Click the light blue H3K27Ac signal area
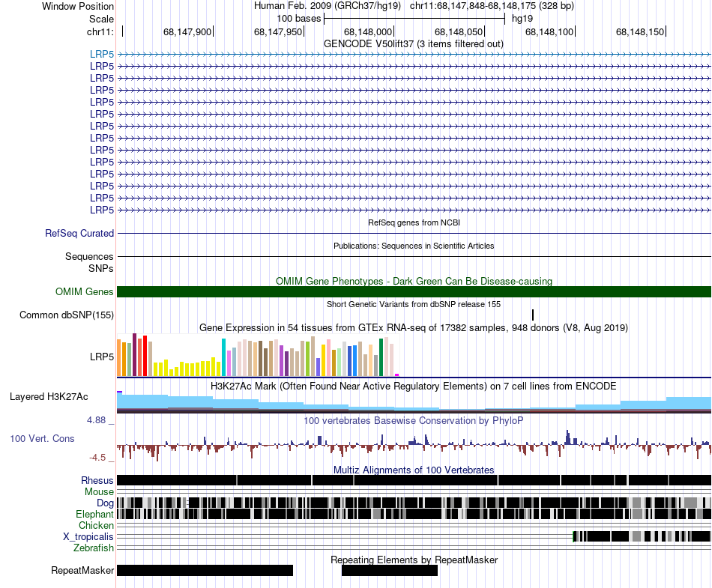This screenshot has width=712, height=588. (414, 402)
